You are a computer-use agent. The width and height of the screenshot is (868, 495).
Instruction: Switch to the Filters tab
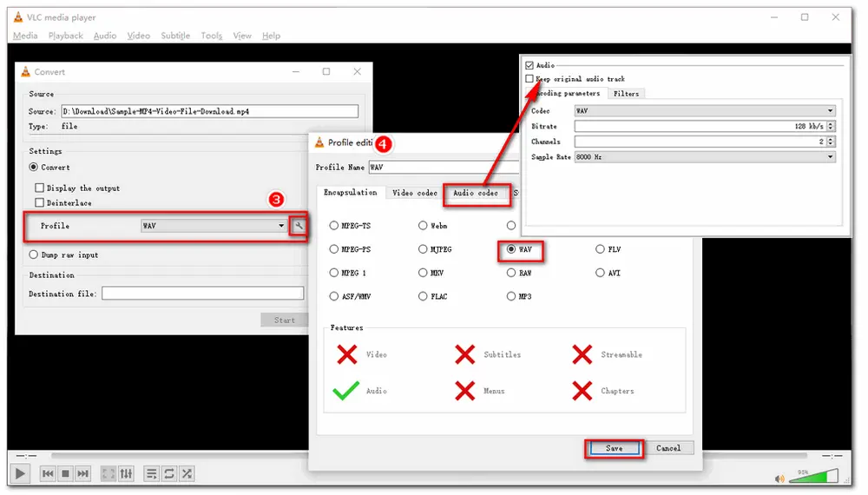pos(626,94)
